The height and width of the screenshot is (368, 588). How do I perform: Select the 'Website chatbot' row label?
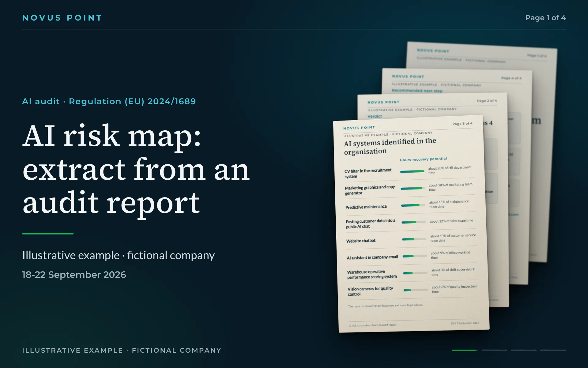[361, 241]
